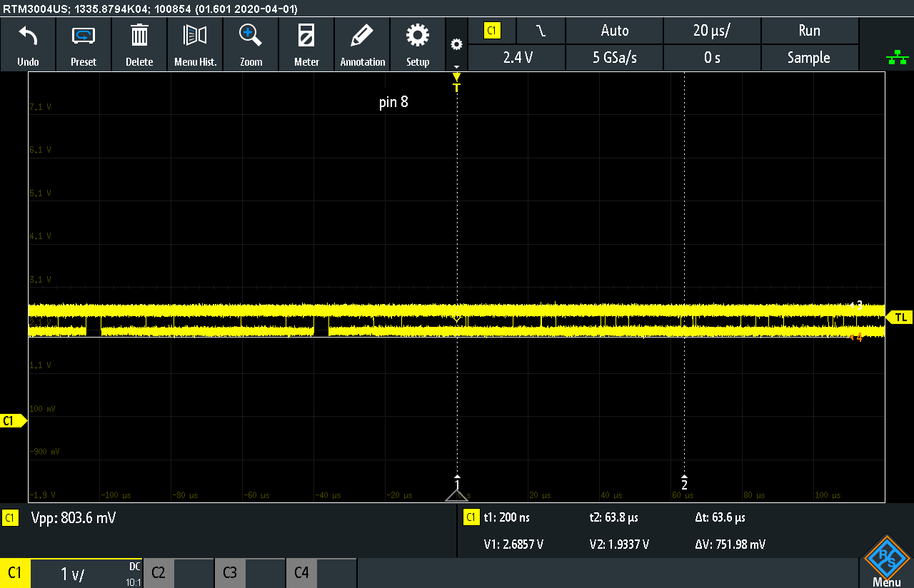This screenshot has height=588, width=914.
Task: Activate the Zoom magnifier tool
Action: pos(251,44)
